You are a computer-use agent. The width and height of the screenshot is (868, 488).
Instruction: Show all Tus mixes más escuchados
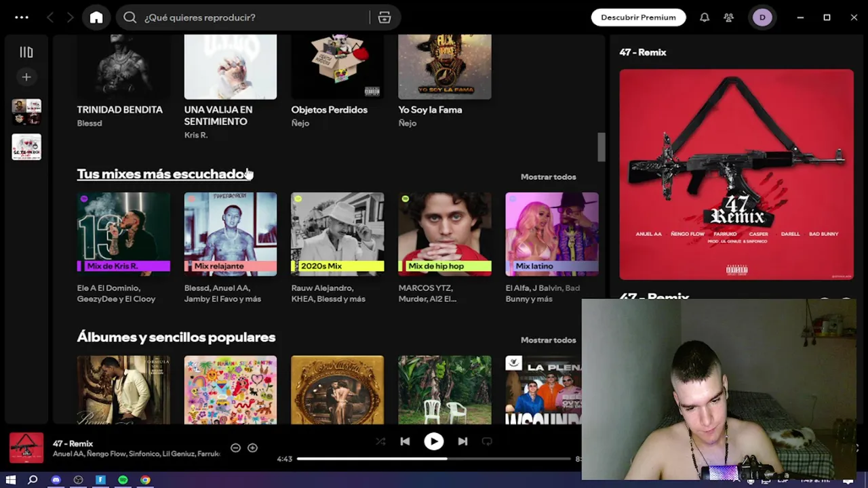pyautogui.click(x=548, y=177)
